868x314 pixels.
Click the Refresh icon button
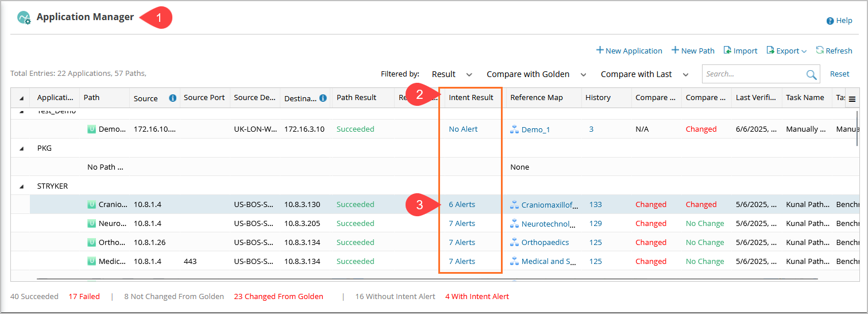click(820, 51)
